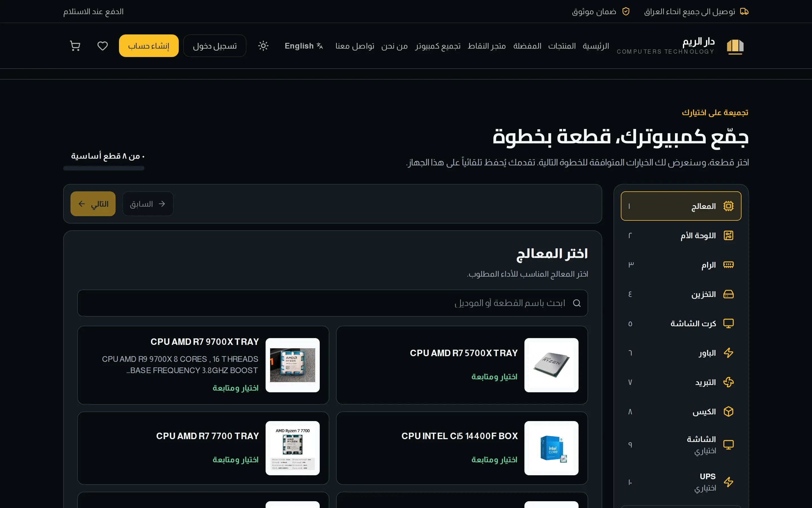The width and height of the screenshot is (812, 508).
Task: Open the favorites heart icon
Action: 102,46
